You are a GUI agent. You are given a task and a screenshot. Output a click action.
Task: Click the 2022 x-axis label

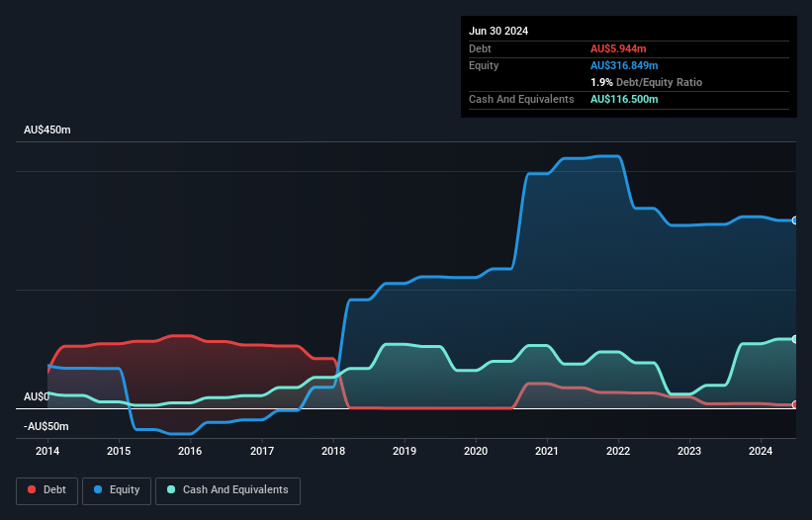(618, 451)
